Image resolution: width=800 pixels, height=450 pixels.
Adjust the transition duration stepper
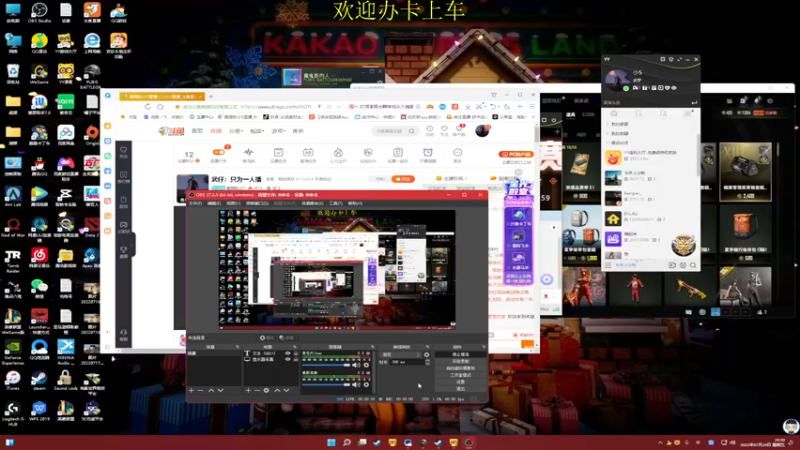(428, 362)
